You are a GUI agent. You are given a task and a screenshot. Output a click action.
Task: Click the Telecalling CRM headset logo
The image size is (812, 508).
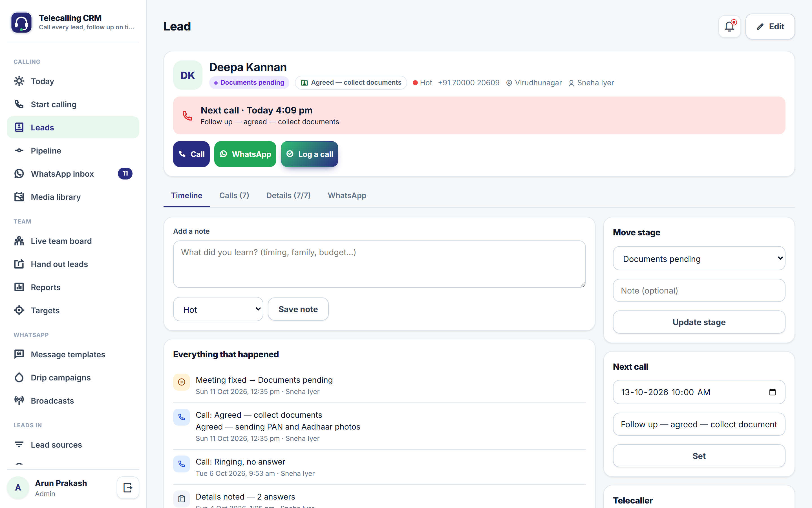click(21, 23)
